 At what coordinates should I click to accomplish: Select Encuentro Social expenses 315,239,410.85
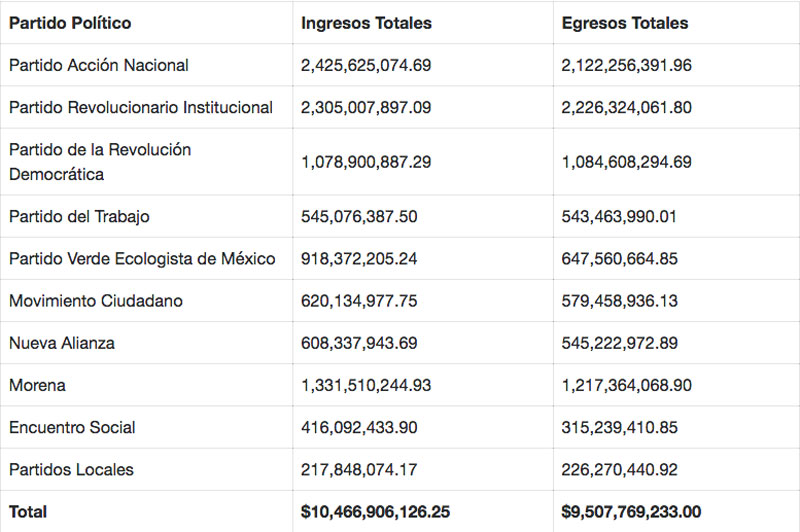pos(620,427)
